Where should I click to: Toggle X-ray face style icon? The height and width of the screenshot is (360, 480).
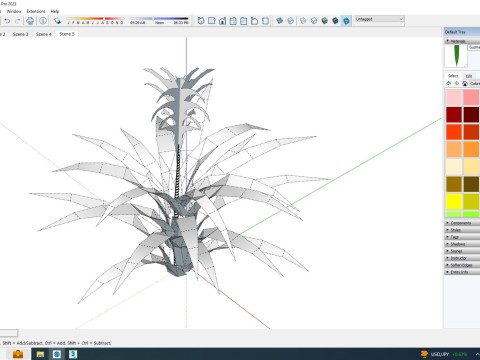(280, 21)
